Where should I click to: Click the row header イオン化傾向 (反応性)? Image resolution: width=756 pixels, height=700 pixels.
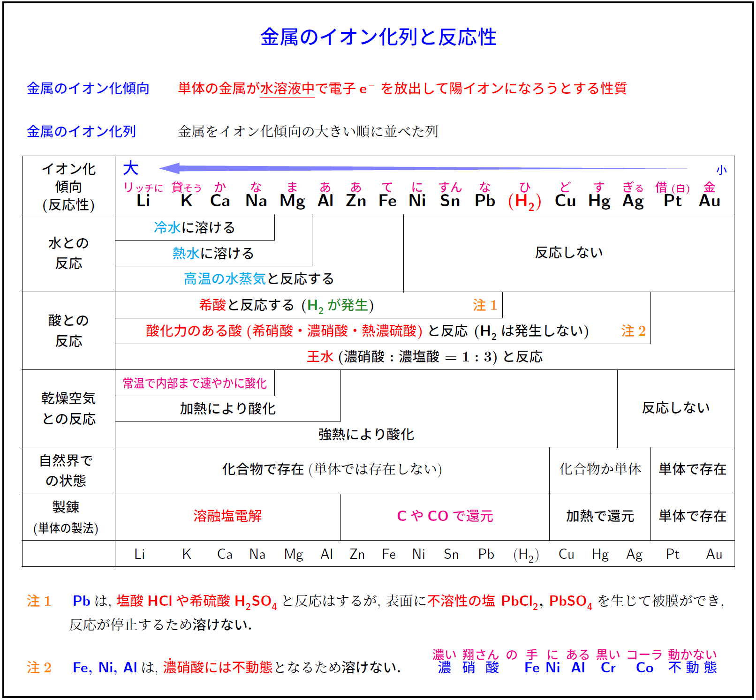click(68, 186)
